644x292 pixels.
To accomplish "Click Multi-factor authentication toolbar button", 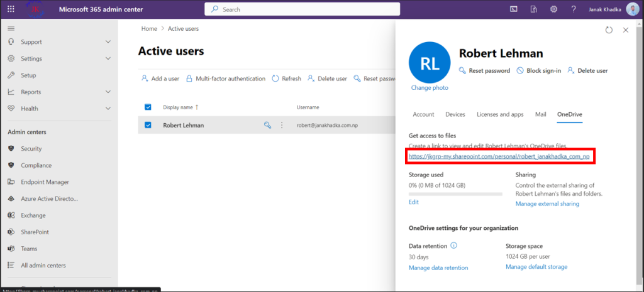I will coord(226,78).
